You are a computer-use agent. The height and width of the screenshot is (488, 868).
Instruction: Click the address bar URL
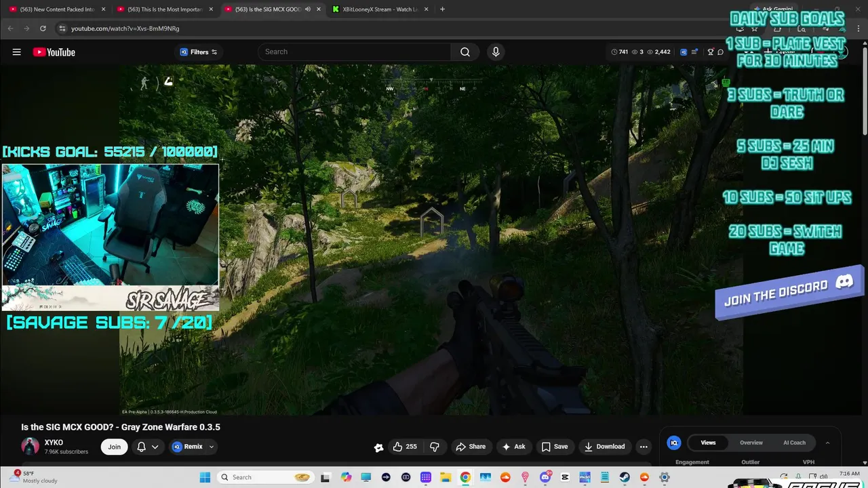pyautogui.click(x=125, y=28)
